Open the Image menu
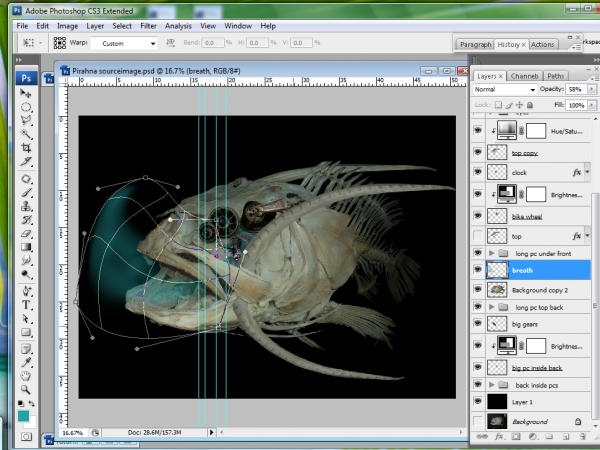600x450 pixels. (x=68, y=26)
